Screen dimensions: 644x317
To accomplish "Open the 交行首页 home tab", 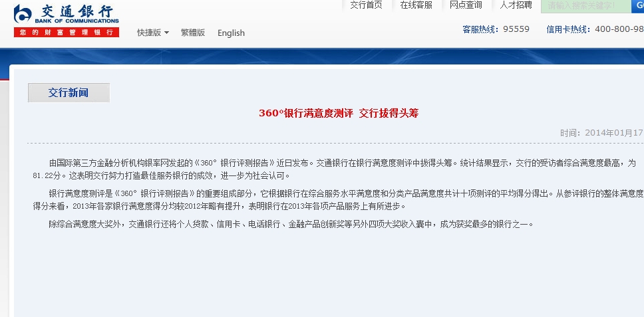I will pos(366,5).
